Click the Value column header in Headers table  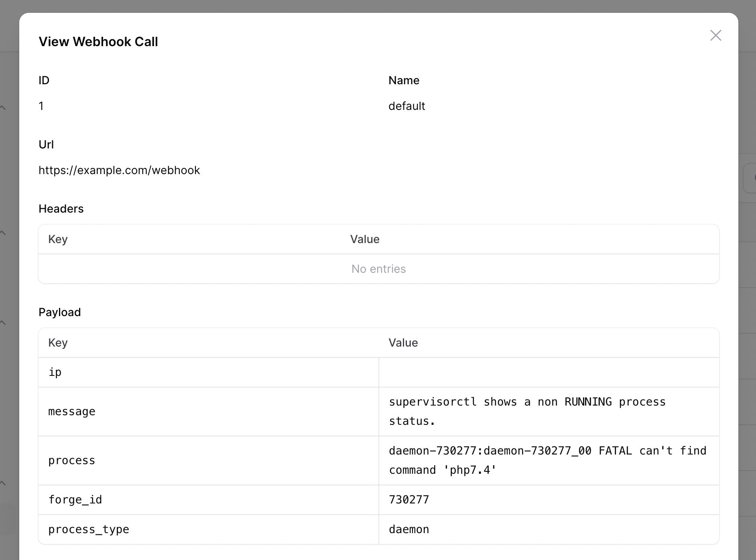pyautogui.click(x=364, y=239)
